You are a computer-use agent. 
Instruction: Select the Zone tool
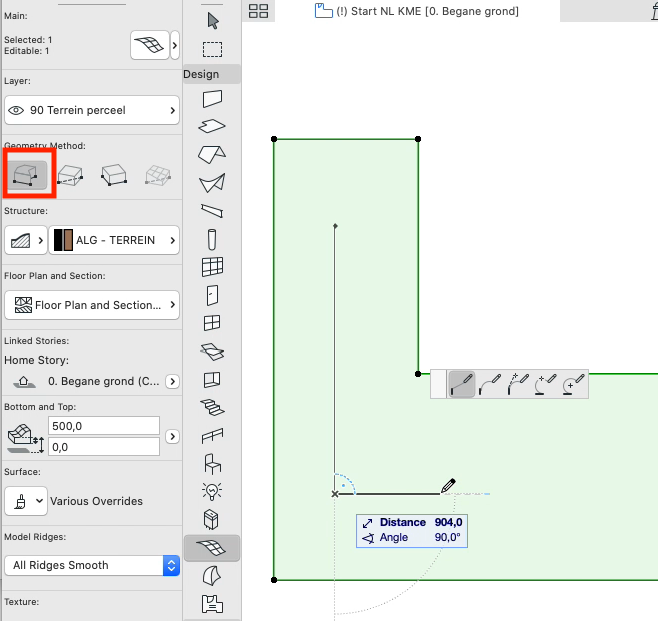(212, 604)
